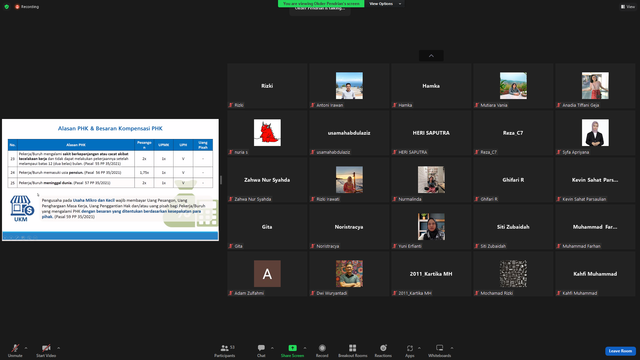Open the Apps icon
The width and height of the screenshot is (640, 360).
[x=410, y=348]
